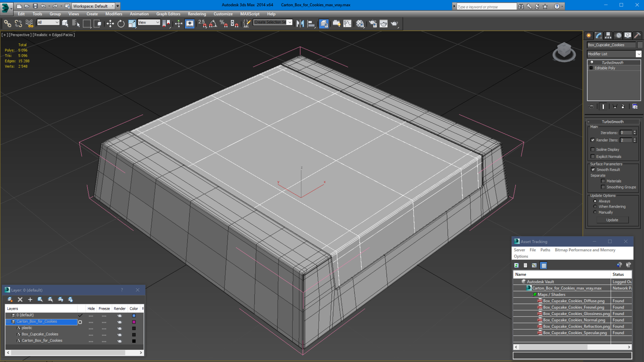Open Render Setup icon
Viewport: 644px width, 362px height.
click(x=373, y=24)
